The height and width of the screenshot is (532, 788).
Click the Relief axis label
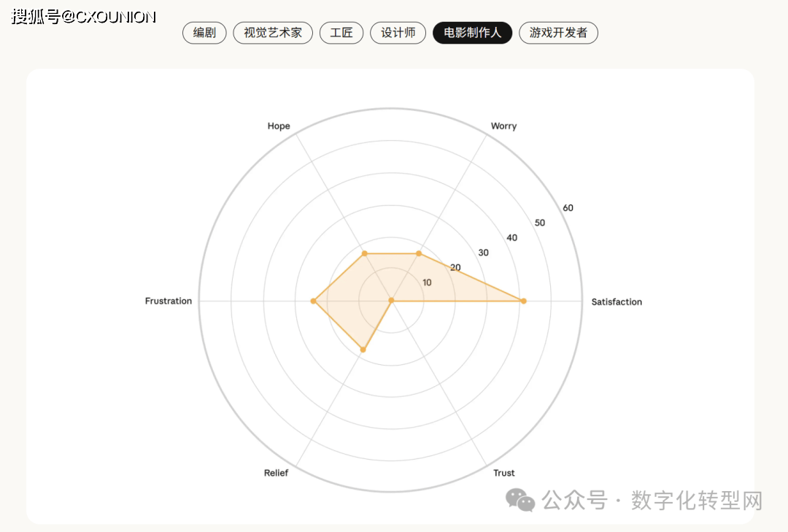[x=276, y=473]
